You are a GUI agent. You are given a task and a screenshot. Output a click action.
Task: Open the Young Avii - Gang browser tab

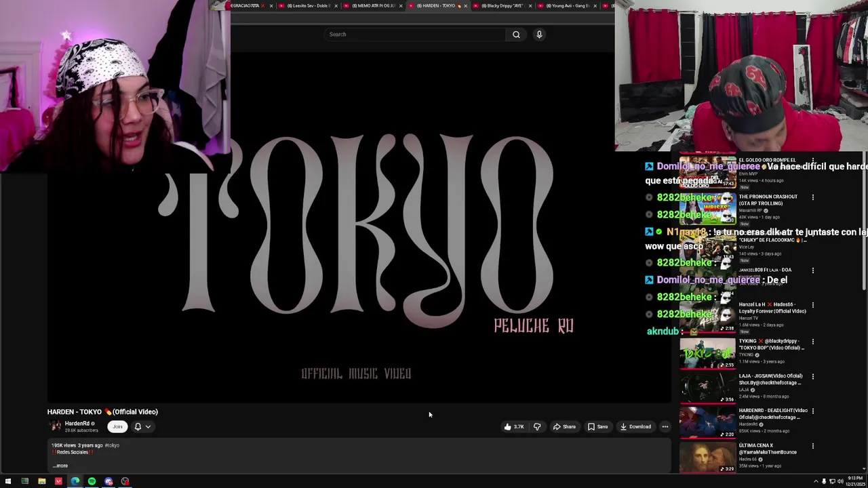pyautogui.click(x=567, y=5)
